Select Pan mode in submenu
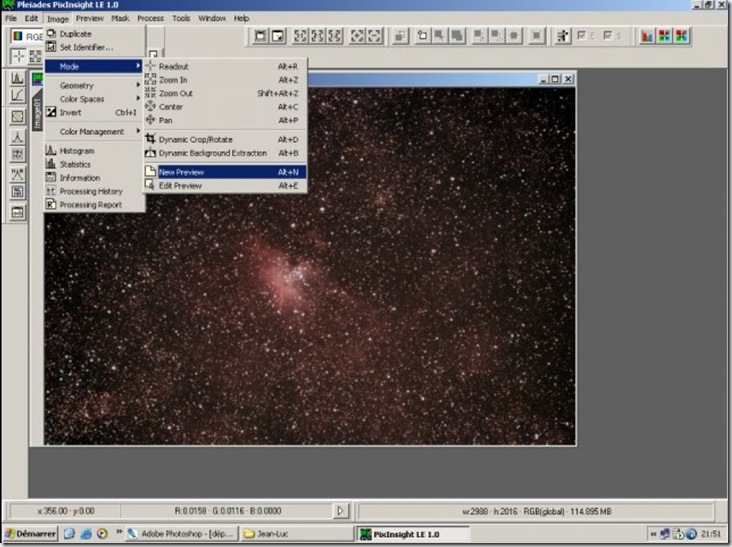 (x=225, y=120)
